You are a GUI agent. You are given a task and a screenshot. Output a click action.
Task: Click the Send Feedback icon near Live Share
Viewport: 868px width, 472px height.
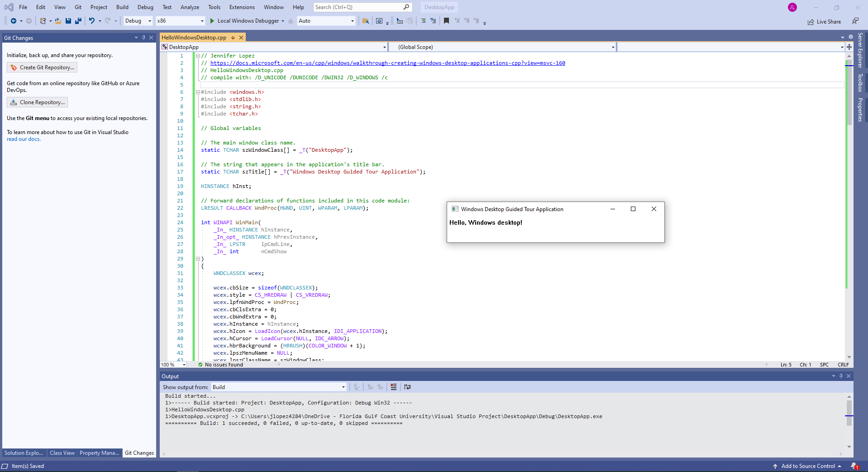[x=855, y=21]
